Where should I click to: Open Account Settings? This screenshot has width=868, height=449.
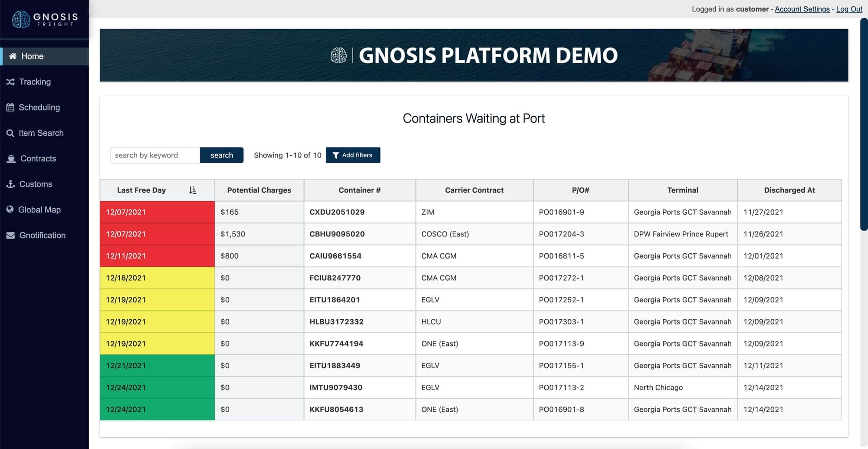(x=802, y=9)
